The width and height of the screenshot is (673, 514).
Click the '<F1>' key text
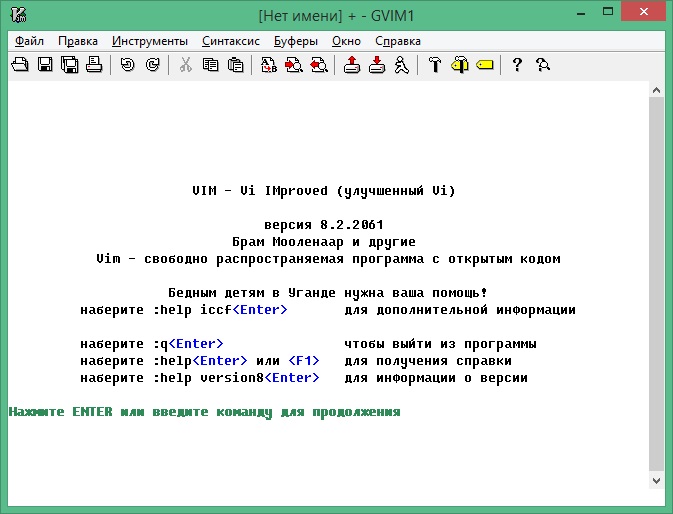click(x=304, y=361)
